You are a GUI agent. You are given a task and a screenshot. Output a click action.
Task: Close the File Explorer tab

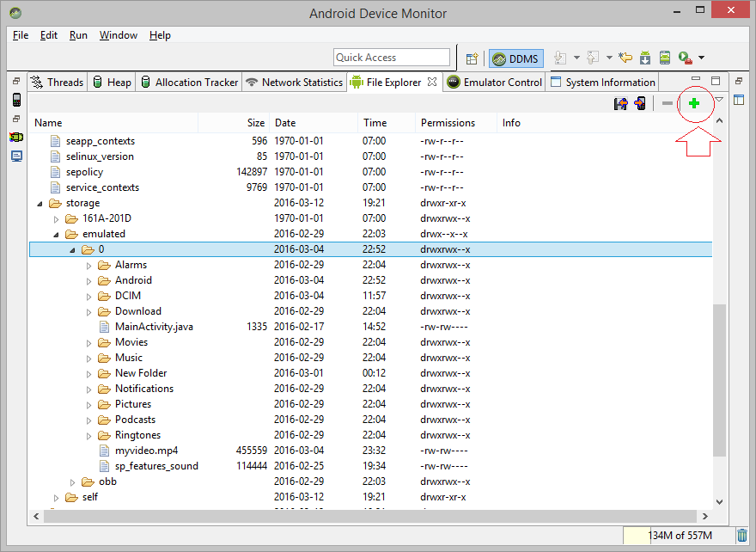coord(432,82)
